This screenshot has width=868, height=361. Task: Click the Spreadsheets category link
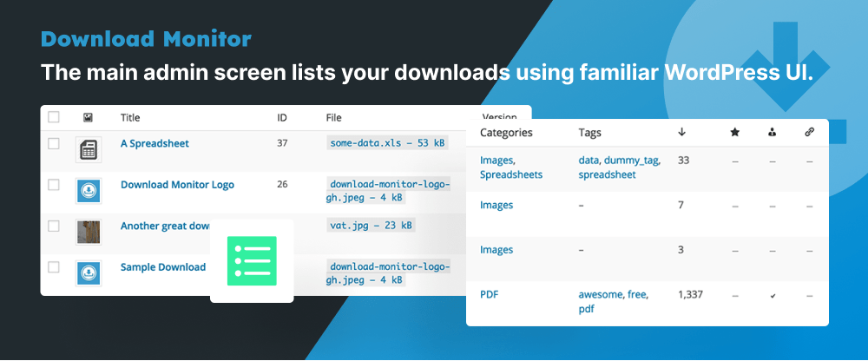pyautogui.click(x=511, y=174)
